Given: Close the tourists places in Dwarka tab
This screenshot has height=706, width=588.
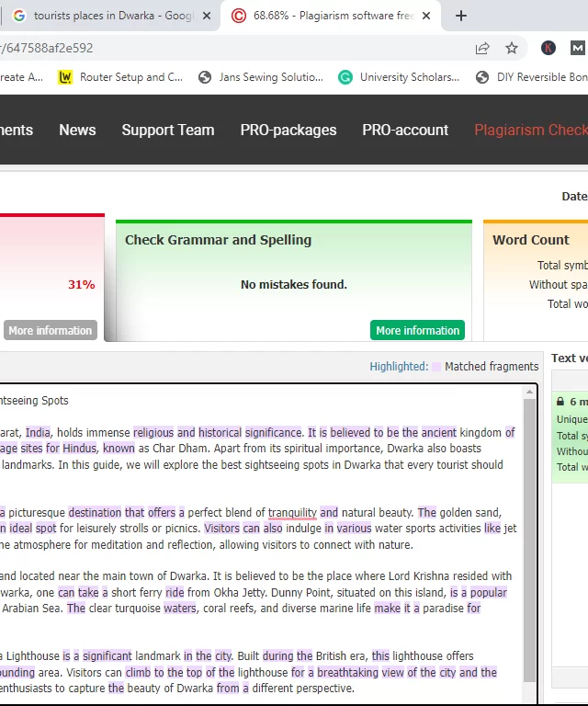Looking at the screenshot, I should (207, 16).
